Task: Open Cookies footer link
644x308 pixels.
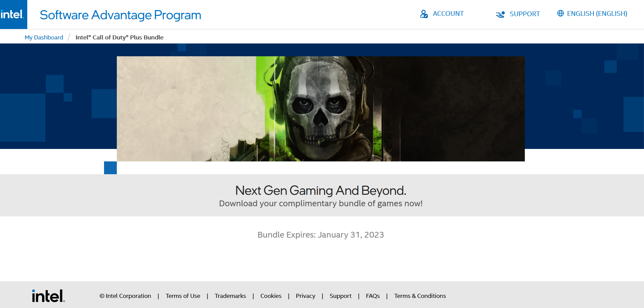Action: pos(271,296)
